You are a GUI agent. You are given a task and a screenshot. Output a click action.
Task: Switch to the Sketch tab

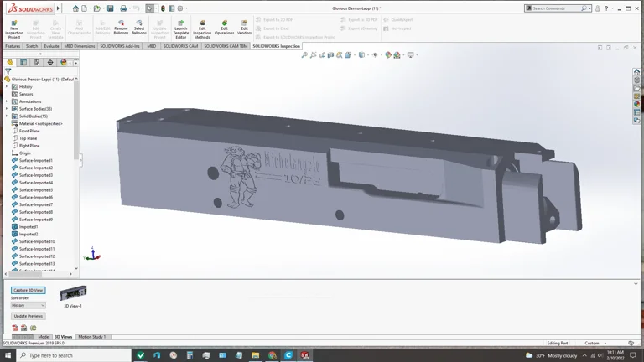click(32, 46)
